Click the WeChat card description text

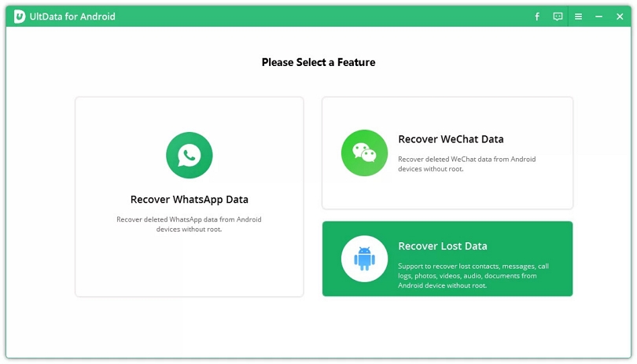coord(467,164)
